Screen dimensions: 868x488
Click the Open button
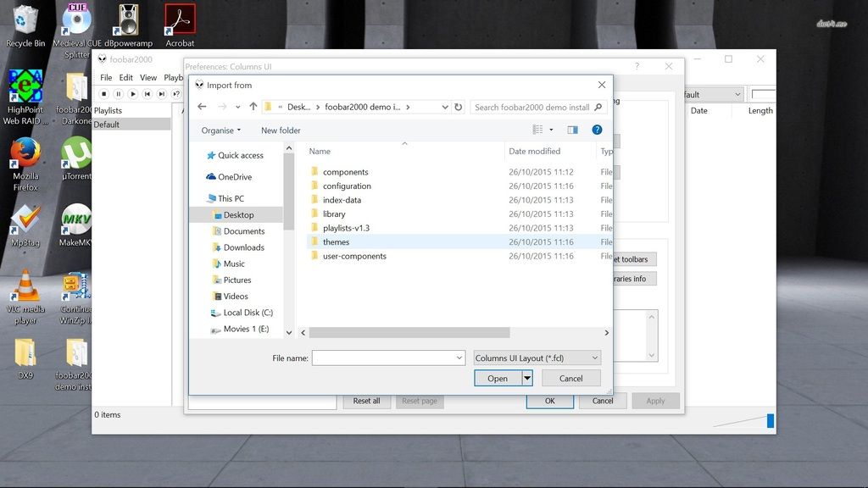(498, 379)
